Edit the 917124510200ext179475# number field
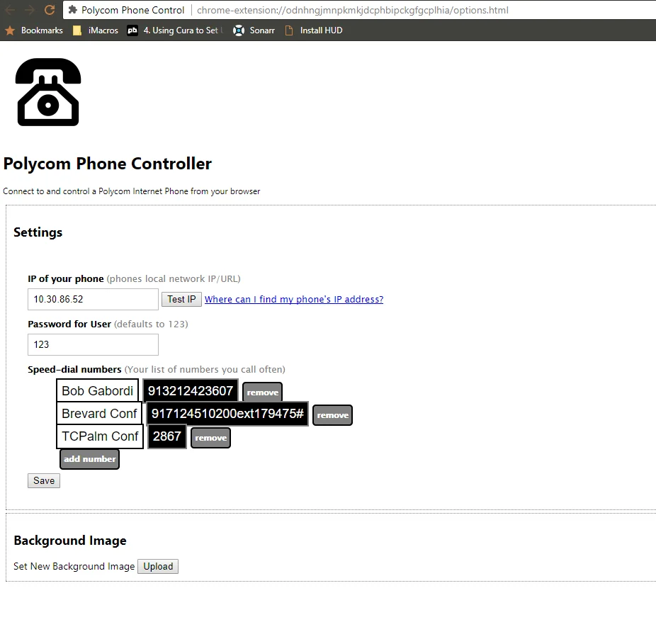The image size is (656, 644). [x=227, y=414]
